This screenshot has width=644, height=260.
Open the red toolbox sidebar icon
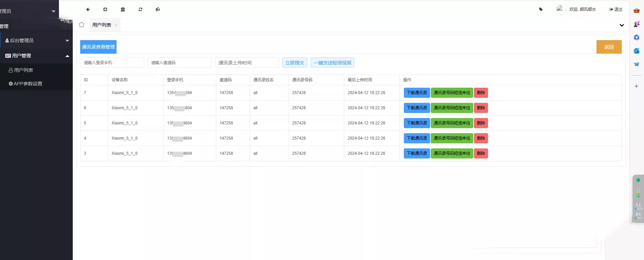pos(636,11)
